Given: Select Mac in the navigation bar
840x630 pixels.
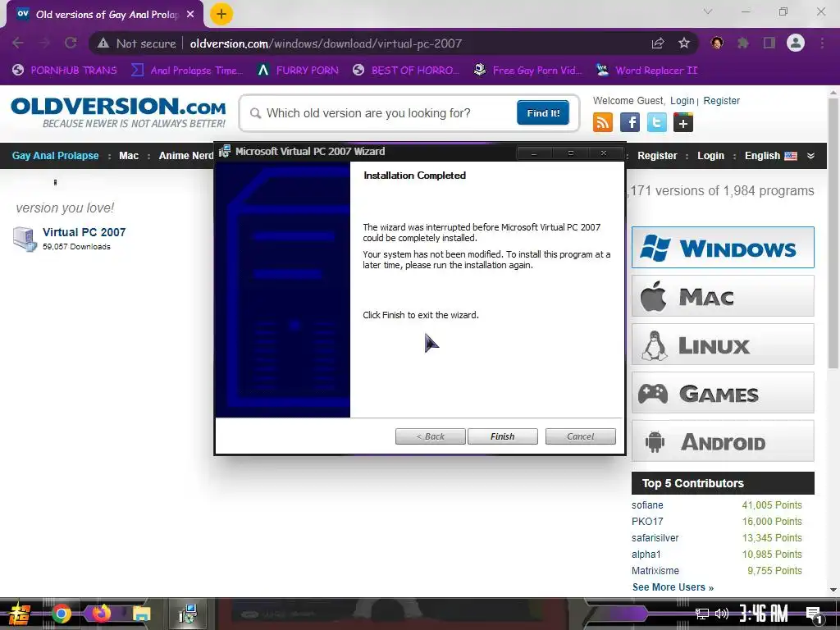Looking at the screenshot, I should [x=129, y=155].
